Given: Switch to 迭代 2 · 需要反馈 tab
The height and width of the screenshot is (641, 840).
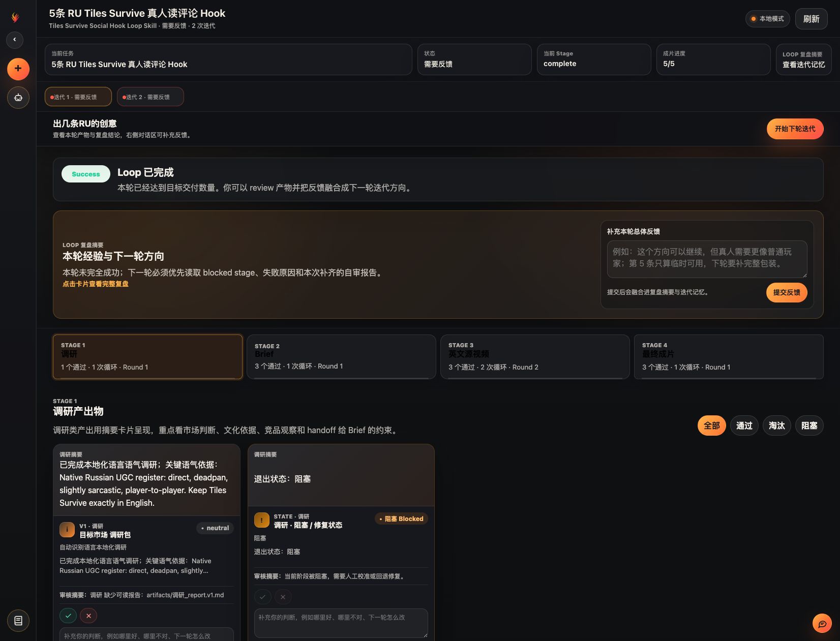Looking at the screenshot, I should 151,97.
